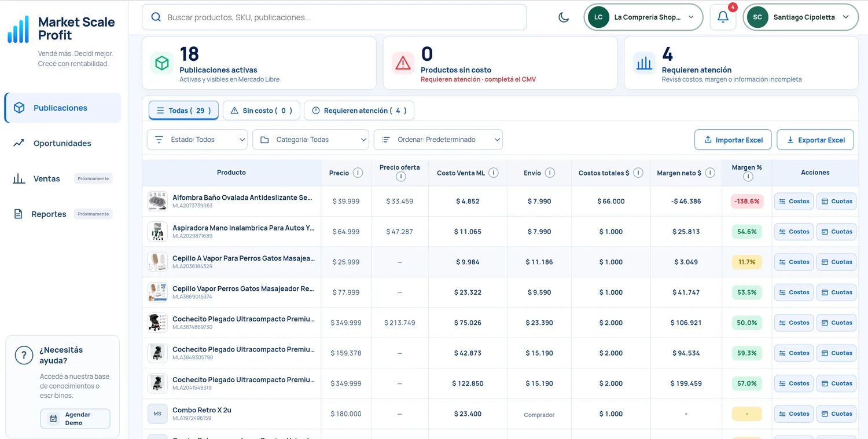Open Cuotas for Aspiradora Mano row
868x439 pixels.
pos(836,232)
